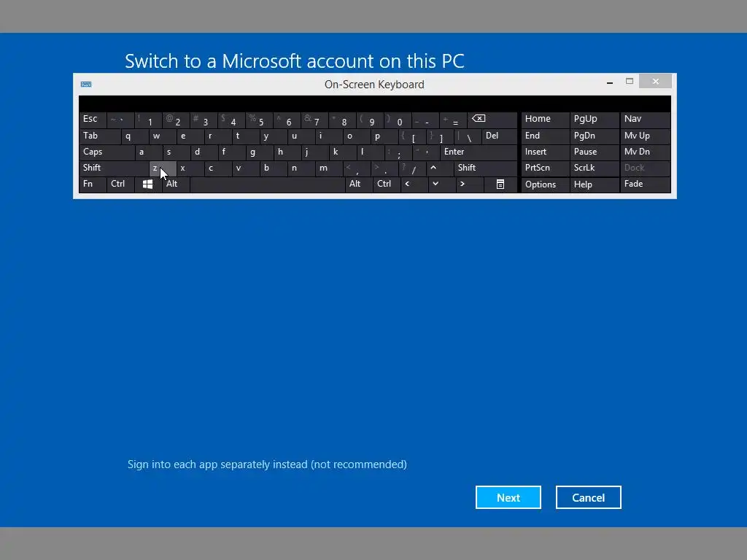Click the z key
747x560 pixels.
pyautogui.click(x=163, y=168)
